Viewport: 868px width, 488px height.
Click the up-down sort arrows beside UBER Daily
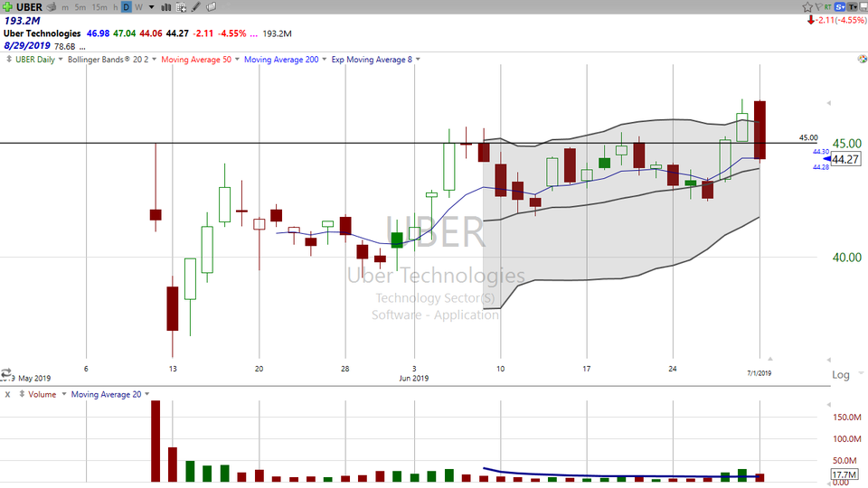click(x=9, y=59)
